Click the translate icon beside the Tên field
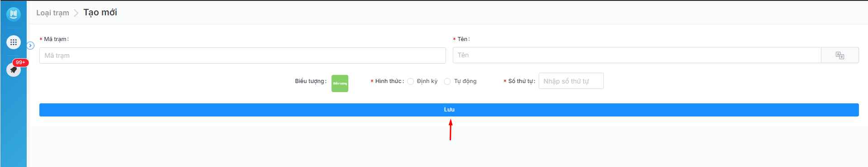 [x=840, y=55]
